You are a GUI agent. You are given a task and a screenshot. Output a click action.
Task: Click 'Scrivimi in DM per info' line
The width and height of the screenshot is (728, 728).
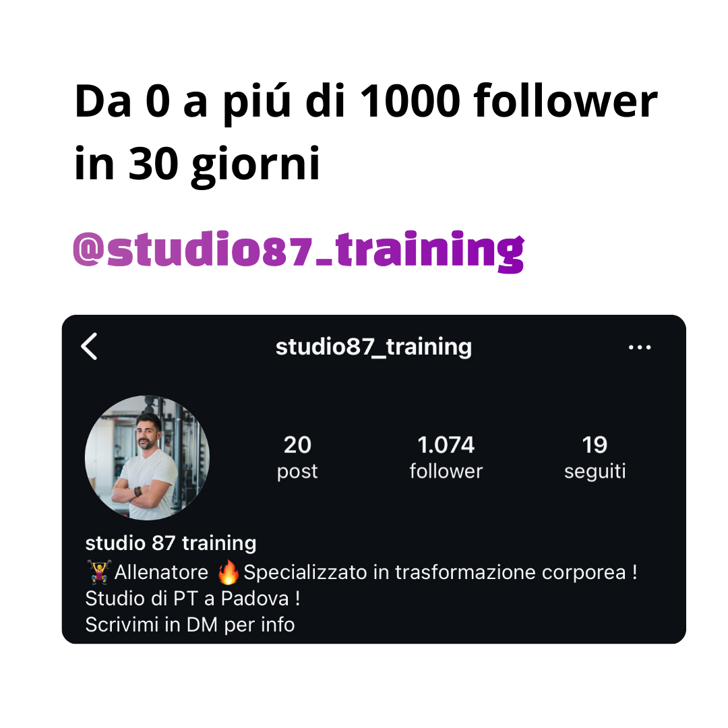coord(190,625)
